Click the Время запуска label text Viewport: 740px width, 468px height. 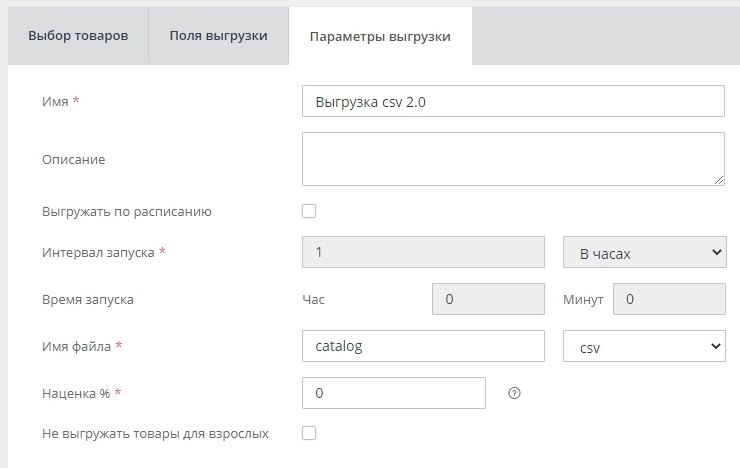88,299
